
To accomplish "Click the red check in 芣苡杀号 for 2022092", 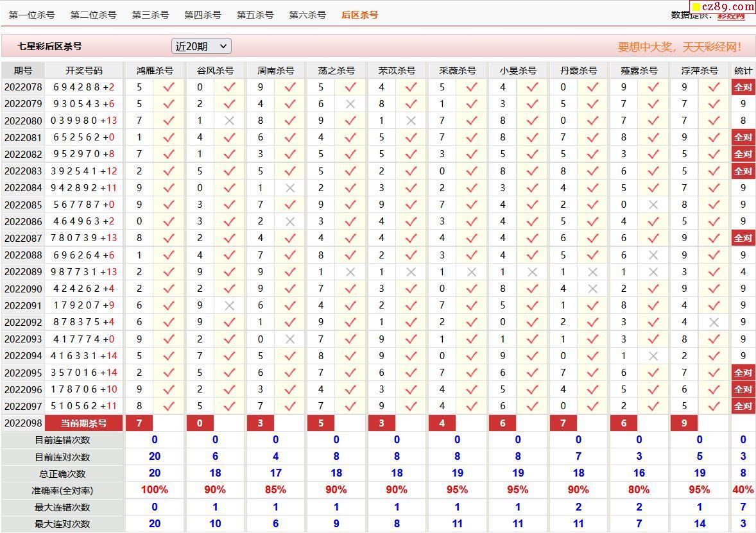I will point(411,323).
